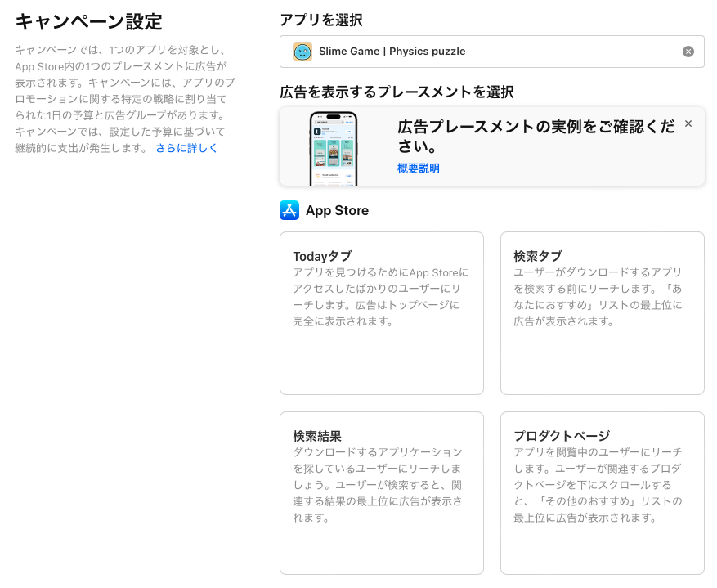Select the プロダクトページ placement card
Screen dimensions: 717x588
tap(603, 493)
